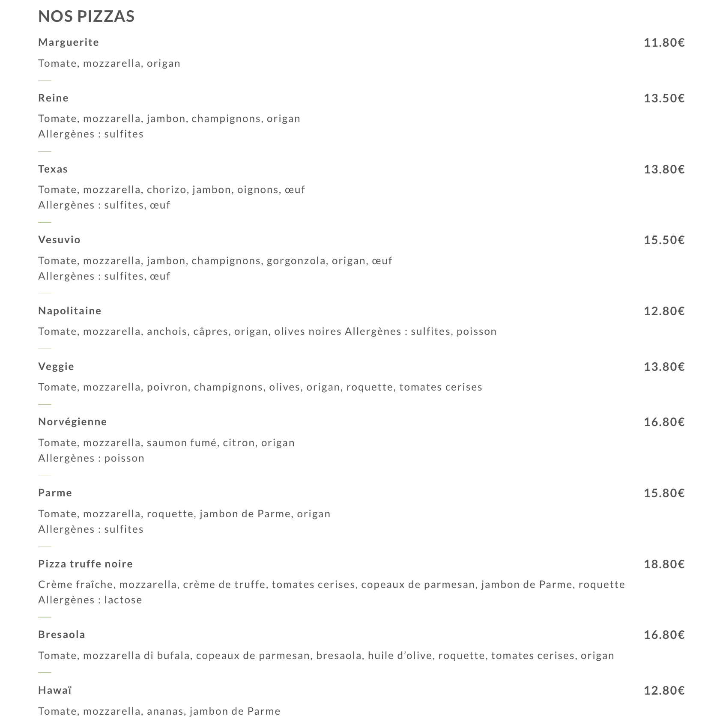Select the Vesuvio pizza name
Image resolution: width=711 pixels, height=728 pixels.
tap(59, 240)
